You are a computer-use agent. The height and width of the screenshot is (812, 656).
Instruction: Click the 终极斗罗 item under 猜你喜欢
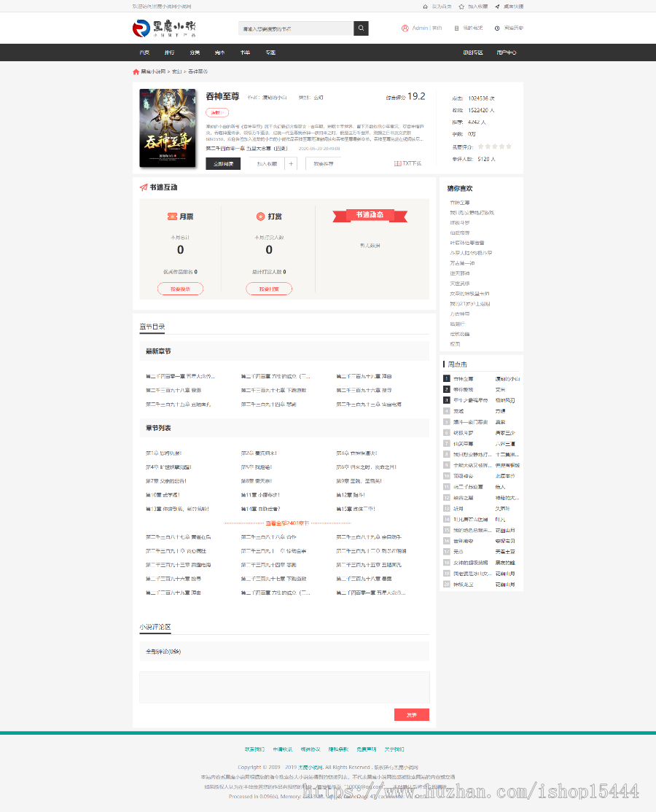(x=460, y=222)
